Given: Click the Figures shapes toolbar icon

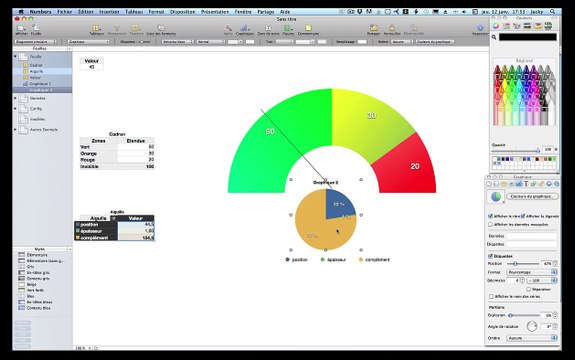Looking at the screenshot, I should [x=288, y=30].
